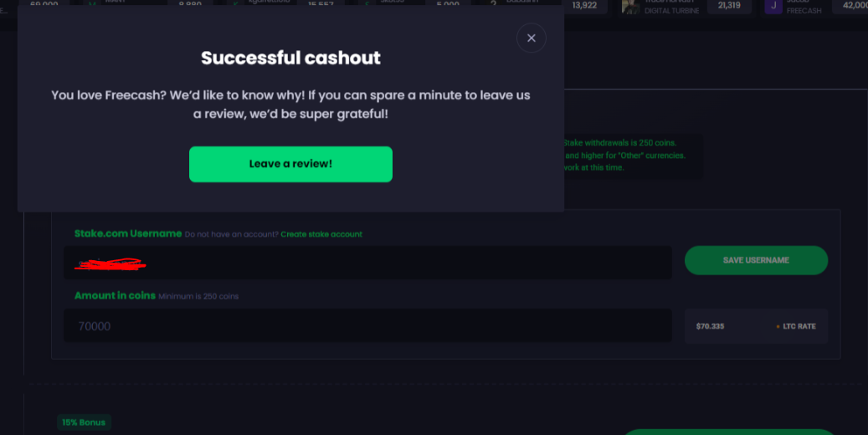
Task: Focus the Stake.com Username input field
Action: [367, 263]
